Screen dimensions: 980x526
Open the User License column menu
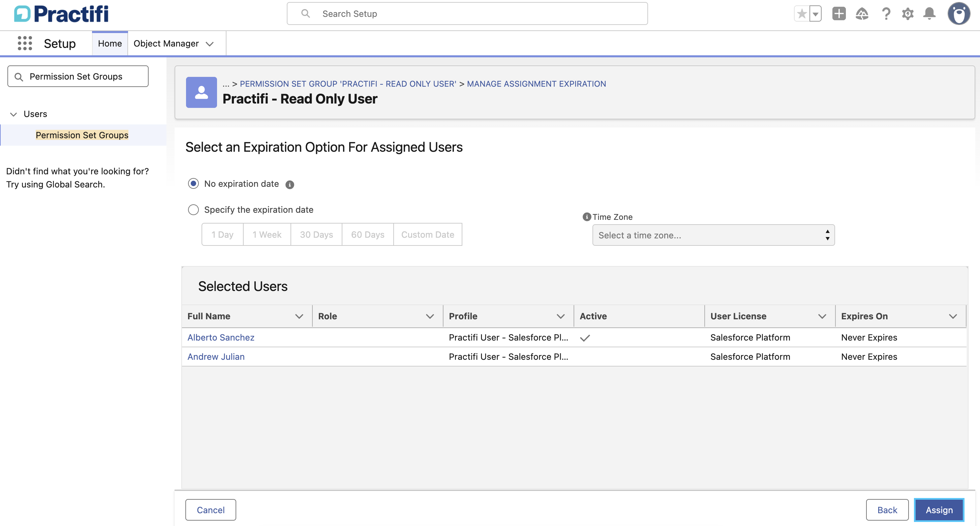coord(822,316)
